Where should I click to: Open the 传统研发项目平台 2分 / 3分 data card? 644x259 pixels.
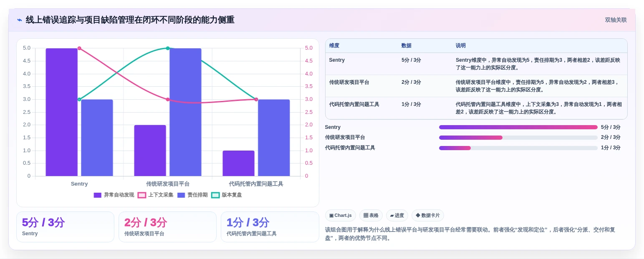(167, 227)
